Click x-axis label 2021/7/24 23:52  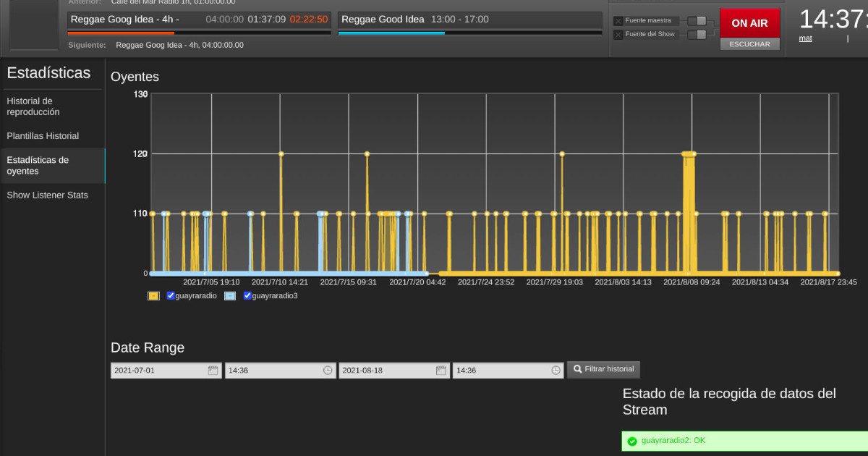[486, 282]
